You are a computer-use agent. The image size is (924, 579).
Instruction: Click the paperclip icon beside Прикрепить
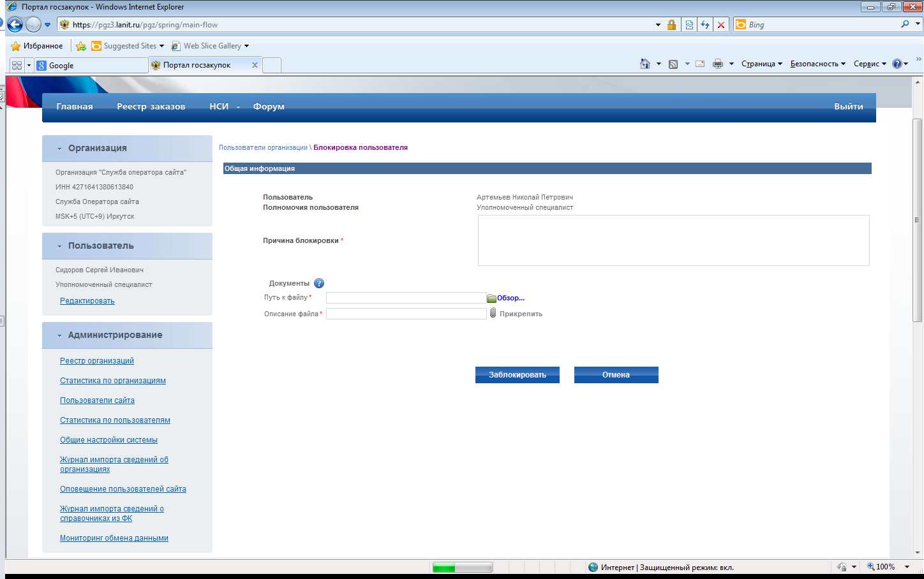point(493,313)
